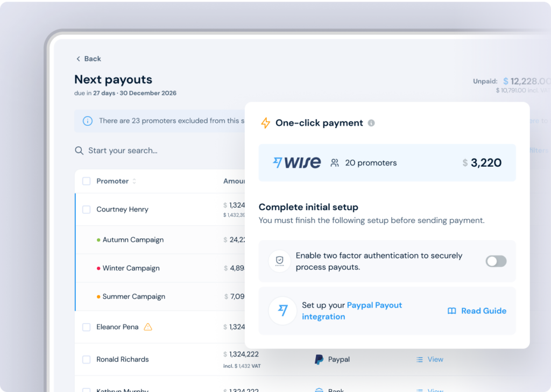Click the magnifier search icon

tap(79, 151)
